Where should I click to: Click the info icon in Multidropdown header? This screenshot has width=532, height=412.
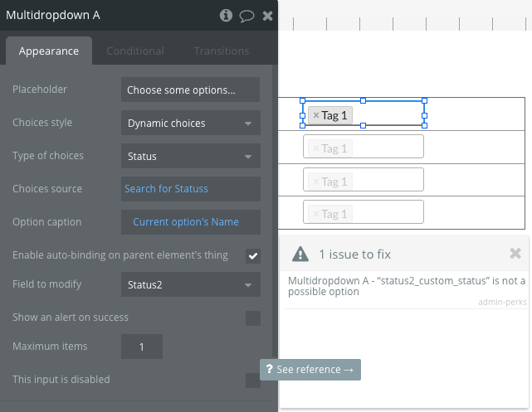[227, 16]
